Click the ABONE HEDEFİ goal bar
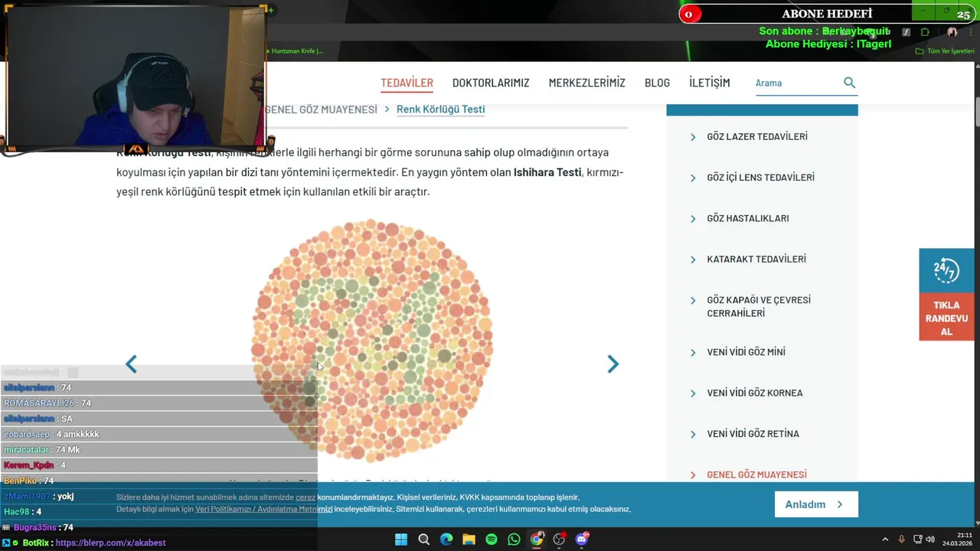Viewport: 980px width, 551px height. 827,14
